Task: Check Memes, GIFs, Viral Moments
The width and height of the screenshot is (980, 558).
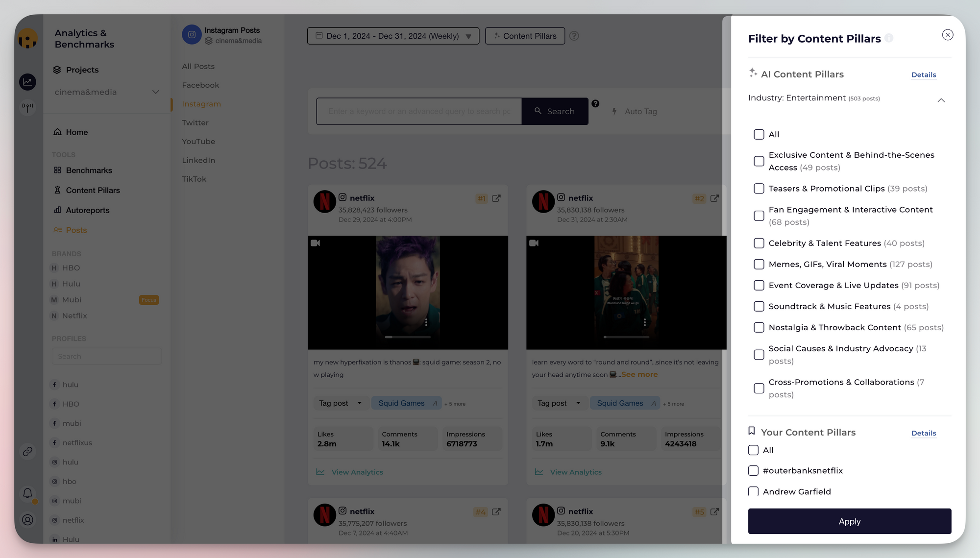Action: point(759,264)
